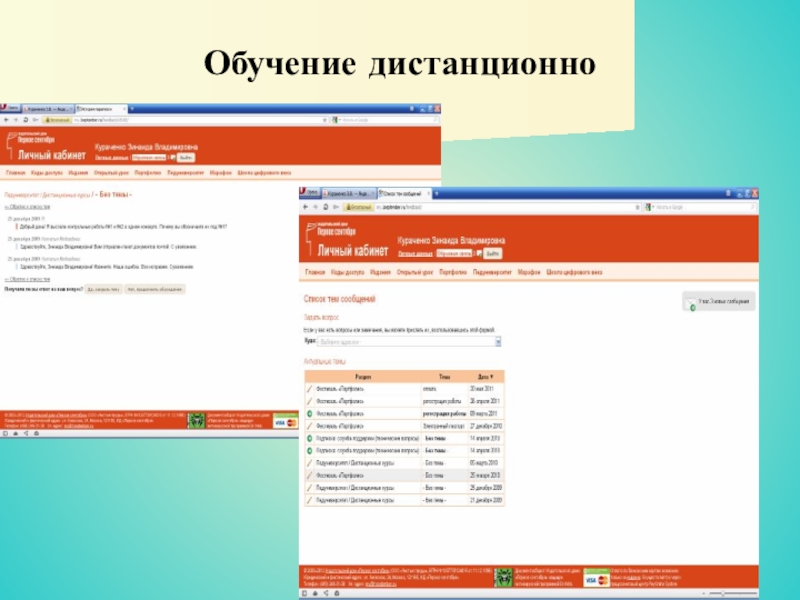Image resolution: width=800 pixels, height=600 pixels.
Task: Open Обратная связь link in left window
Action: (x=149, y=158)
